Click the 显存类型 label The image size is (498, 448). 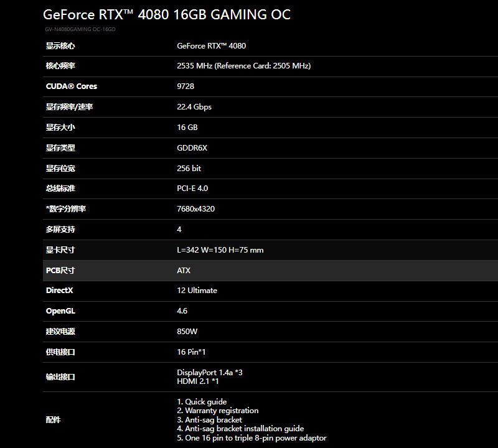[60, 147]
